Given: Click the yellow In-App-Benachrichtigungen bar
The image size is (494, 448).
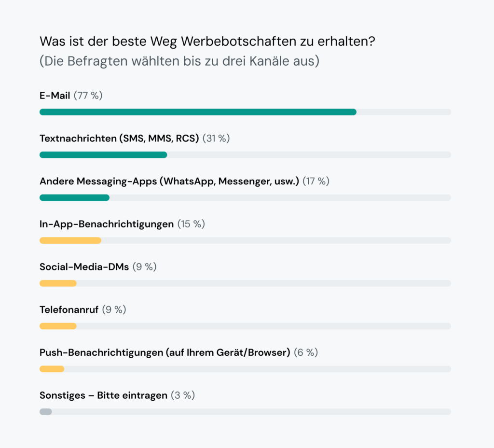Looking at the screenshot, I should pyautogui.click(x=70, y=240).
